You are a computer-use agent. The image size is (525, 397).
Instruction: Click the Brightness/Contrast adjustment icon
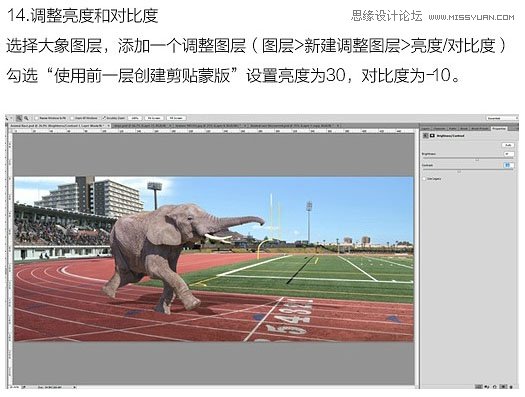(426, 136)
